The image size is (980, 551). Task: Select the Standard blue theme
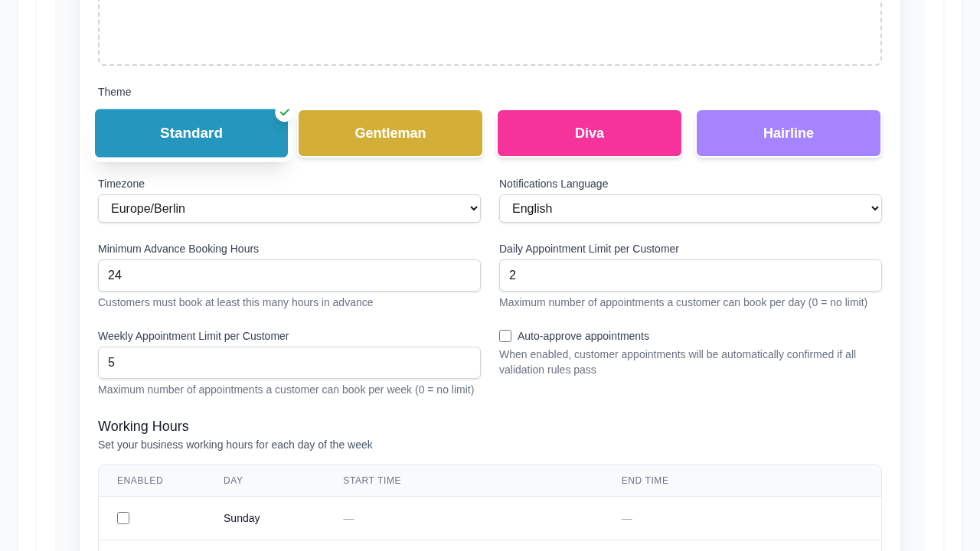click(x=191, y=133)
